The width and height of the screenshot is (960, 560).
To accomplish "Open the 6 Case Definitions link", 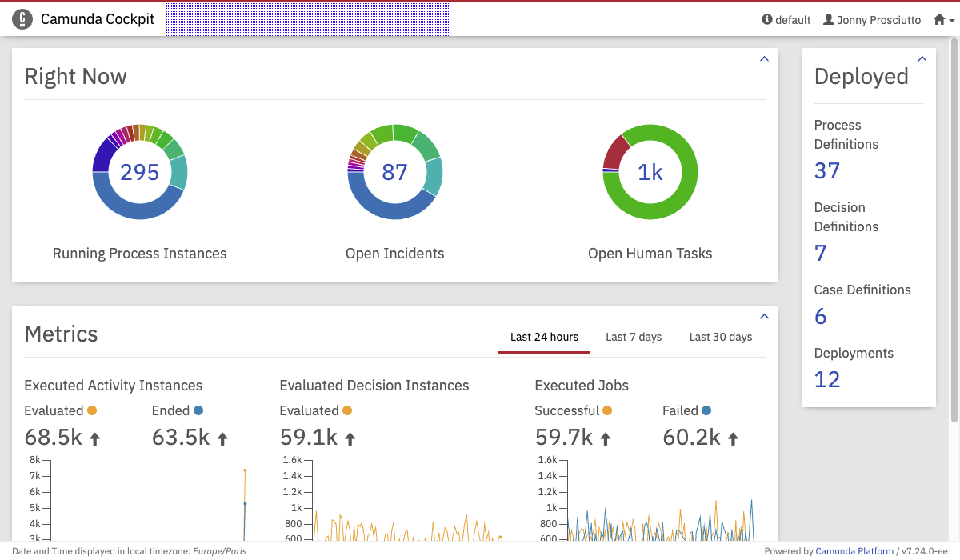I will pyautogui.click(x=820, y=316).
